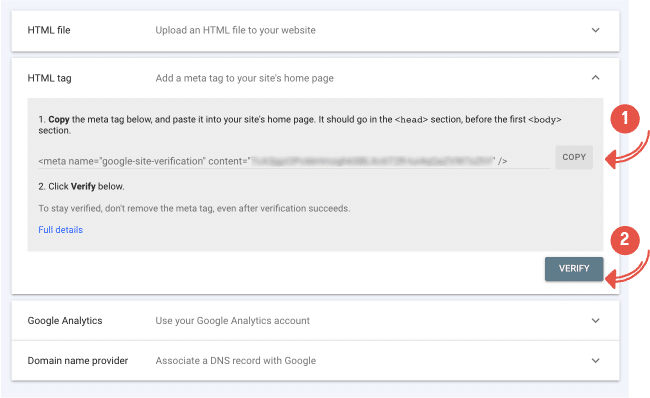Viewport: 650px width, 398px height.
Task: Click the '2. Click Verify below.' instruction
Action: tap(81, 187)
